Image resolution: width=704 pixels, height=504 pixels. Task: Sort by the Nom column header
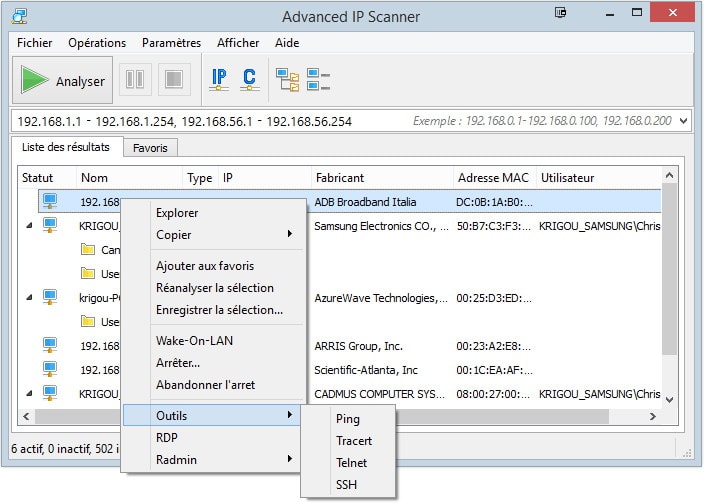[x=130, y=178]
